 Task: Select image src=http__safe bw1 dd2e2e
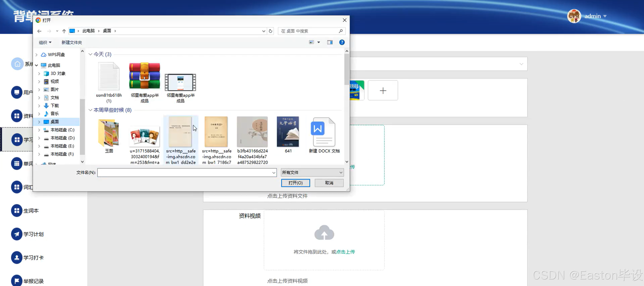181,140
